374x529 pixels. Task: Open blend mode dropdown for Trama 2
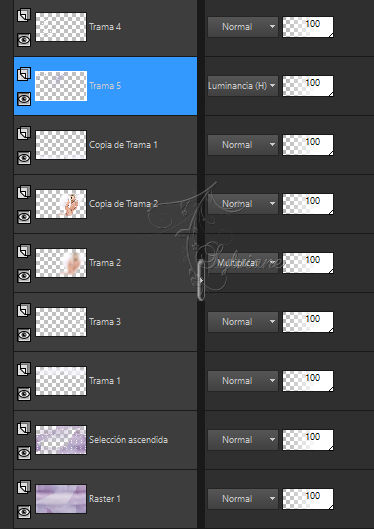pos(243,263)
